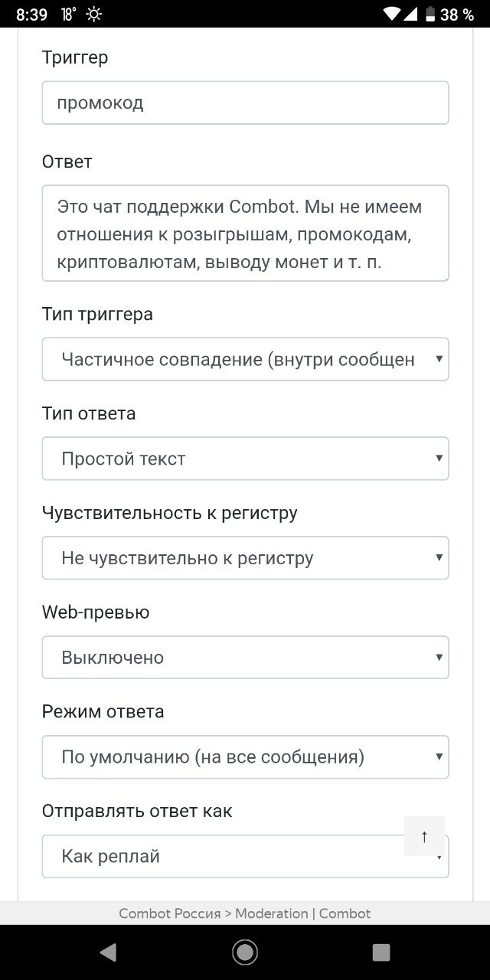
Task: Tap the page title Combot Россия bar
Action: 245,913
